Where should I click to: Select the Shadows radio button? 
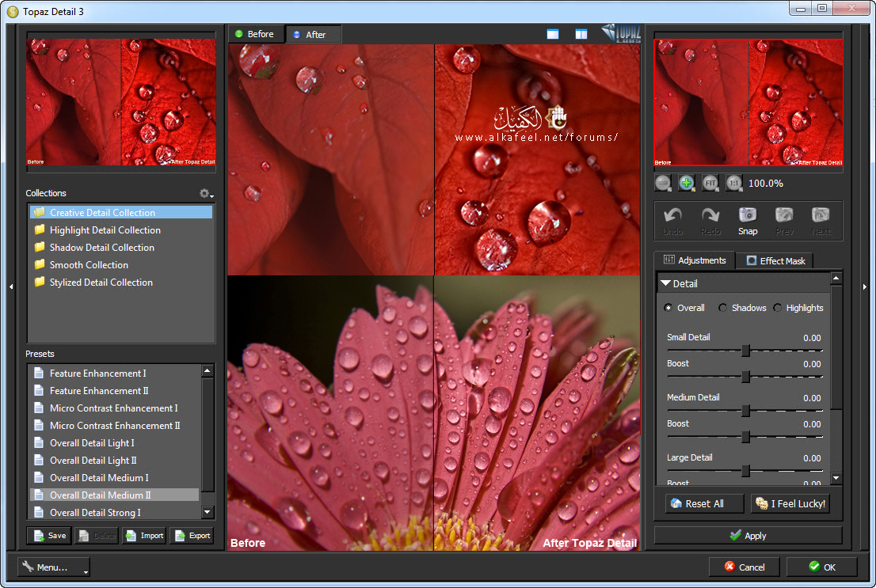[x=722, y=308]
